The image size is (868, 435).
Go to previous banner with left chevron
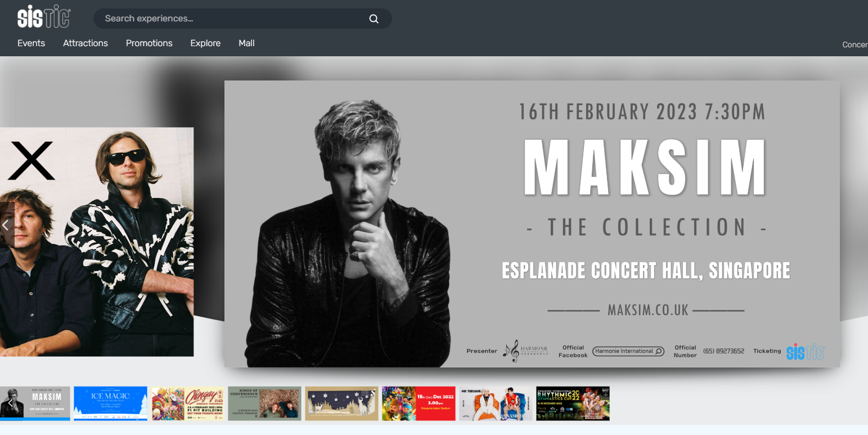point(6,225)
